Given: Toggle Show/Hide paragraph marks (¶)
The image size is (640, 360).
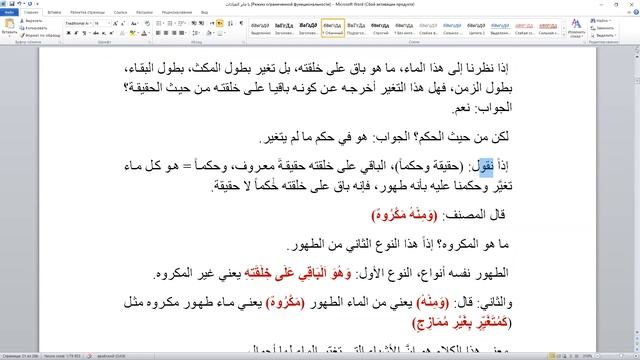Looking at the screenshot, I should coord(241,23).
